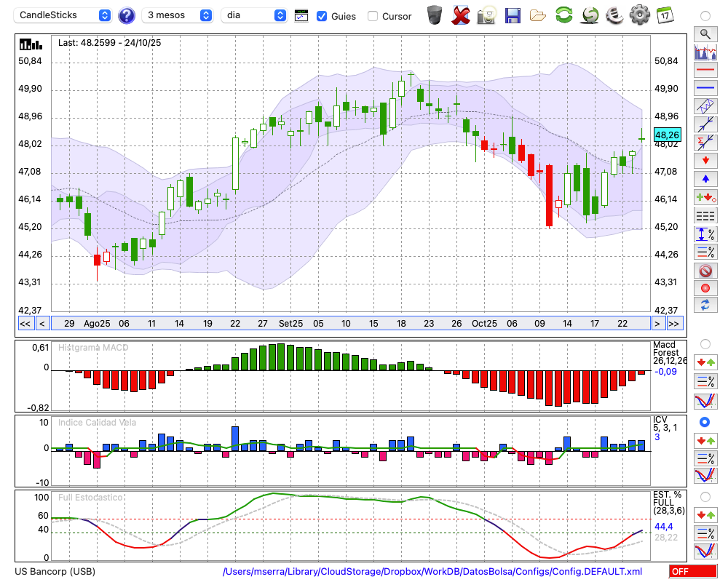Select the blue zigzag channel drawing tool
Image resolution: width=728 pixels, height=582 pixels.
click(705, 106)
